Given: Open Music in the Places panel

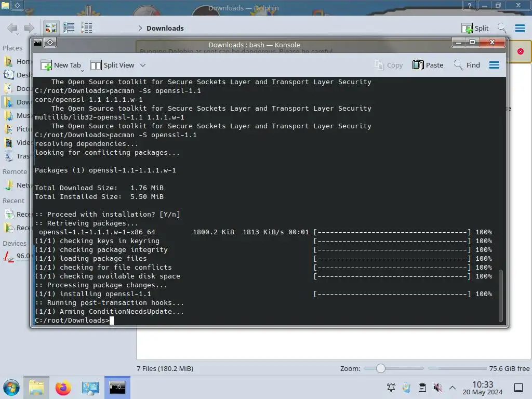Looking at the screenshot, I should [16, 116].
